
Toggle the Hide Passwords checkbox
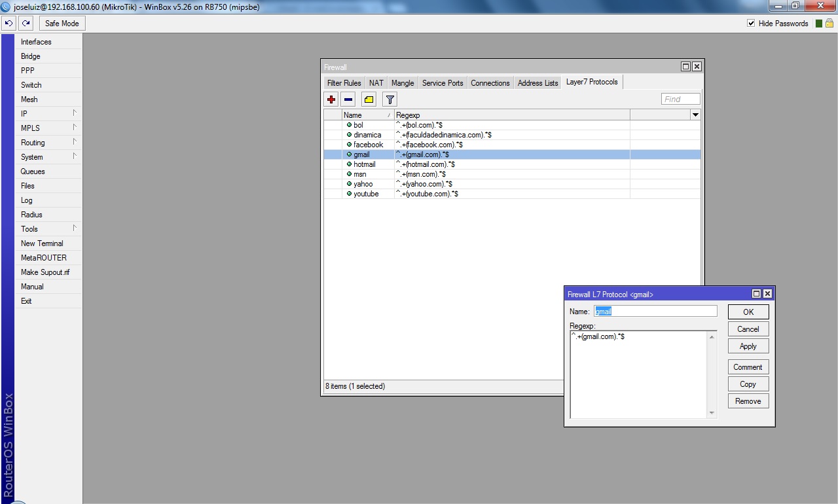click(x=751, y=24)
